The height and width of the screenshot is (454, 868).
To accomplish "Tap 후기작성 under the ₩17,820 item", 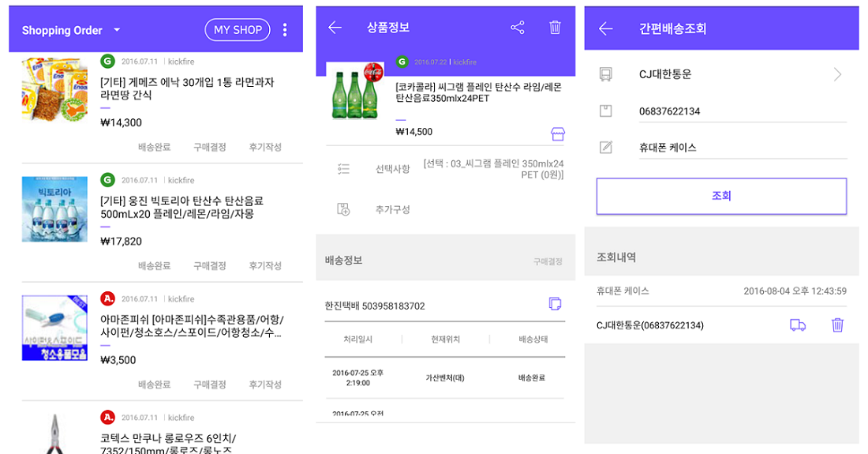I will (265, 266).
